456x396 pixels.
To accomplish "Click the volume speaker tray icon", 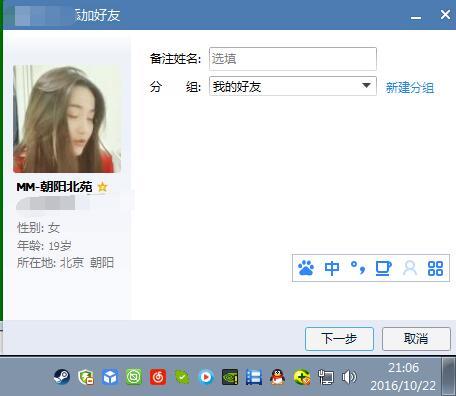I will point(349,377).
